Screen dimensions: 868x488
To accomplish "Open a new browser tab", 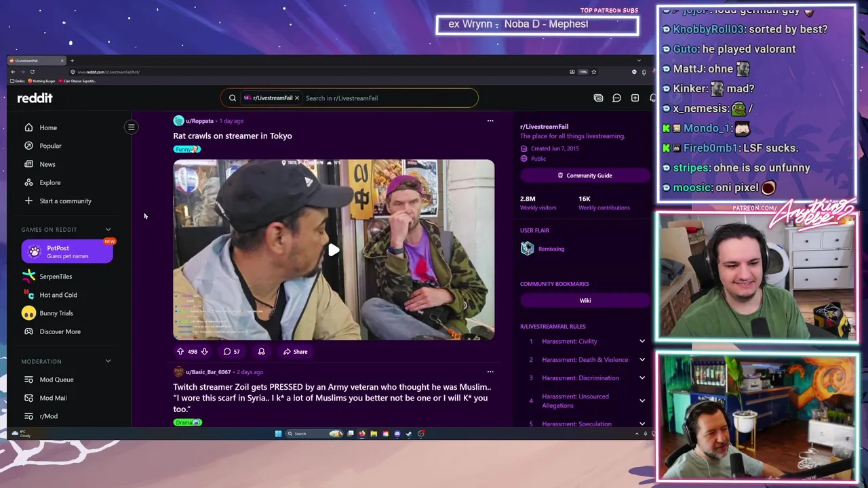I will (x=72, y=61).
